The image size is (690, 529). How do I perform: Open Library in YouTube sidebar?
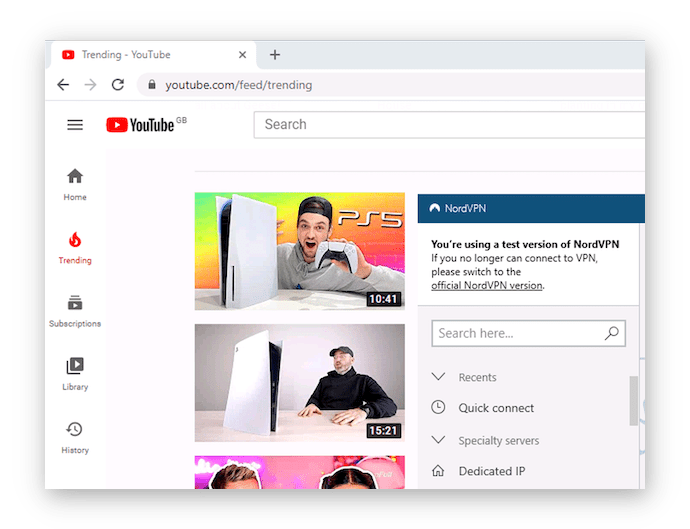coord(75,374)
